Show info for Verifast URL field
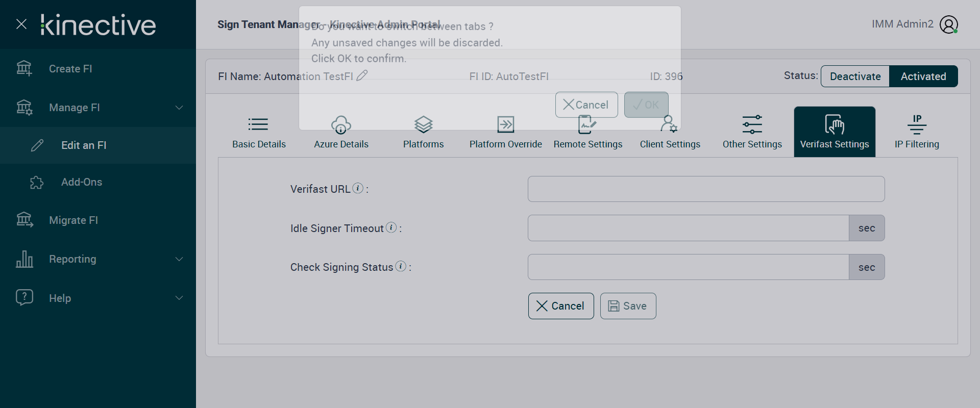Image resolution: width=980 pixels, height=408 pixels. point(358,188)
